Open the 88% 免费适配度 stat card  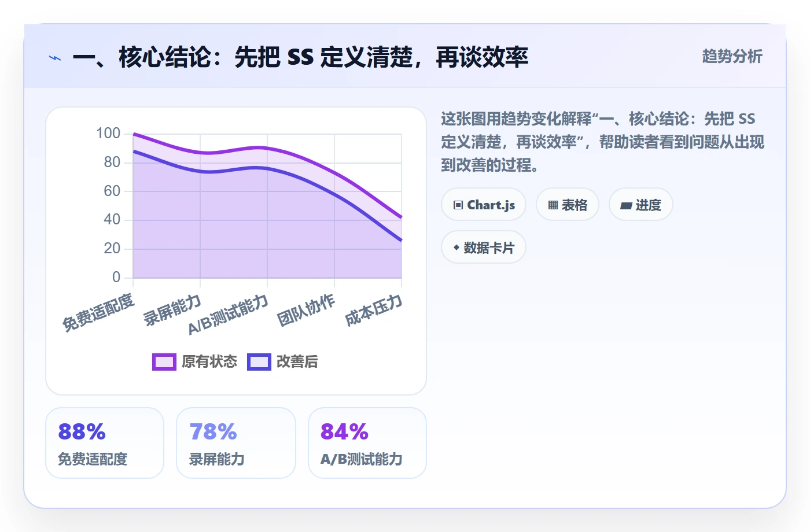(x=105, y=443)
